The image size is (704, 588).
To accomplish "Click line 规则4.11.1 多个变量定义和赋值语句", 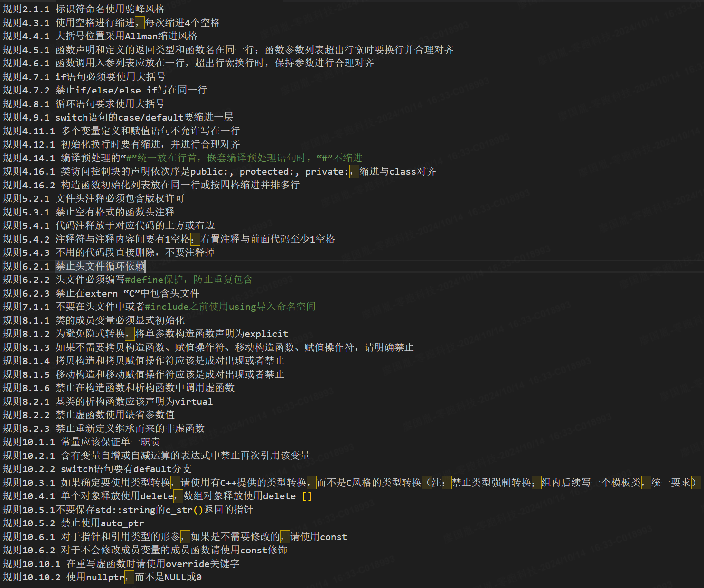I will 121,131.
